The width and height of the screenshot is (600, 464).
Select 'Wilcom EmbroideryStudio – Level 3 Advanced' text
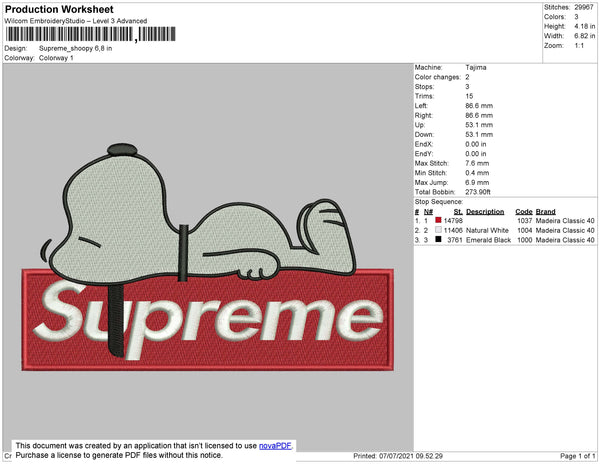76,21
